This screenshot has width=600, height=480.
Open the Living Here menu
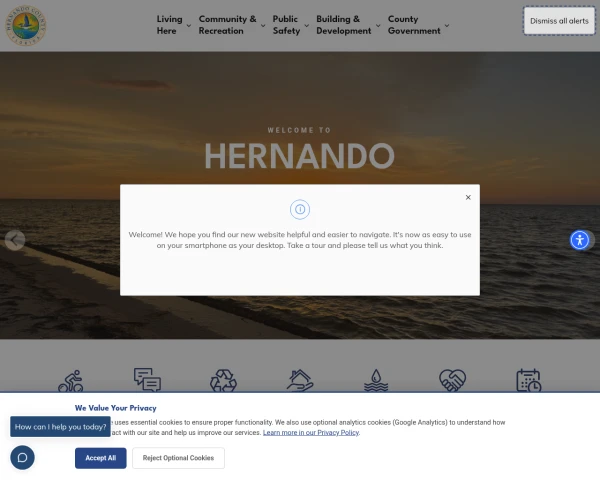(x=170, y=25)
